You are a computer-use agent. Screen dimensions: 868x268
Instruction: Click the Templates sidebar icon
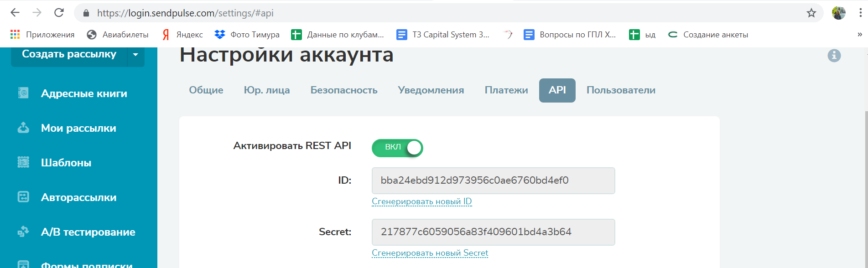click(23, 162)
